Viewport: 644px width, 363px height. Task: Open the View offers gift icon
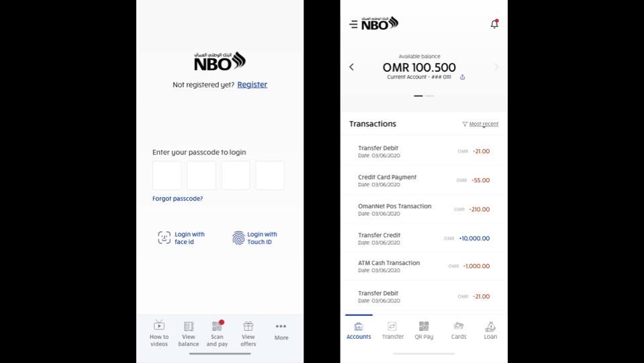[x=248, y=326]
